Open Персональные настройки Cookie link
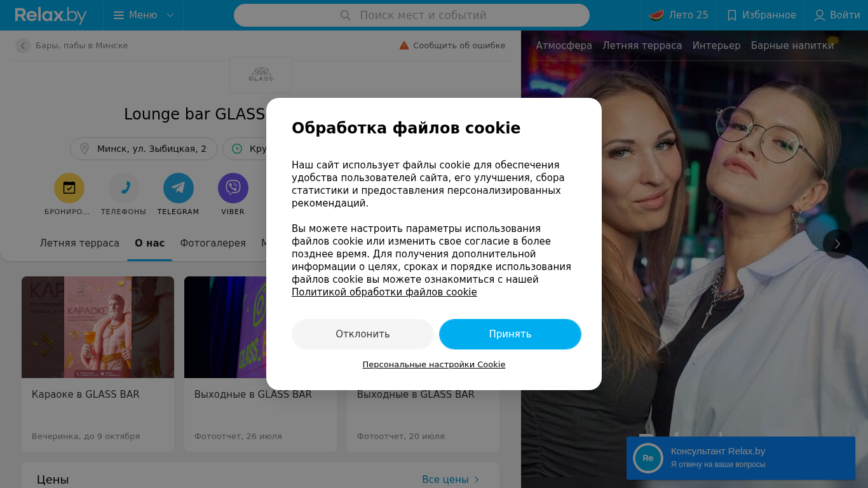The image size is (868, 488). (434, 365)
